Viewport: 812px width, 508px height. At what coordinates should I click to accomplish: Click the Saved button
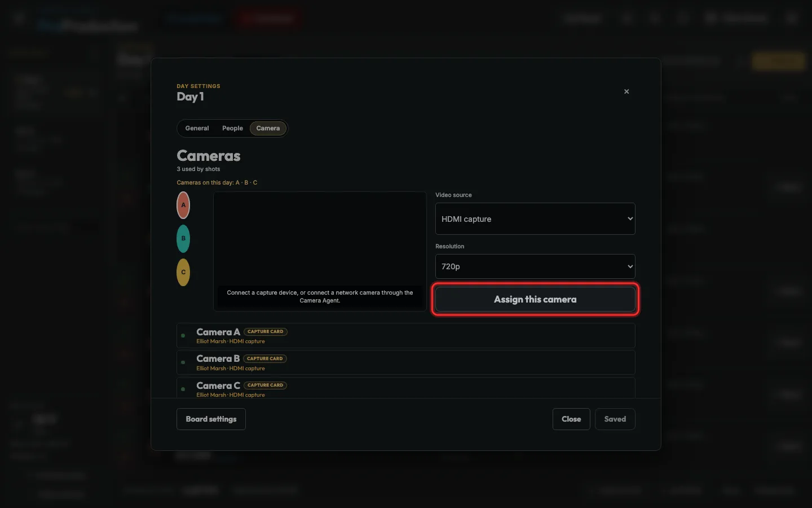click(615, 419)
